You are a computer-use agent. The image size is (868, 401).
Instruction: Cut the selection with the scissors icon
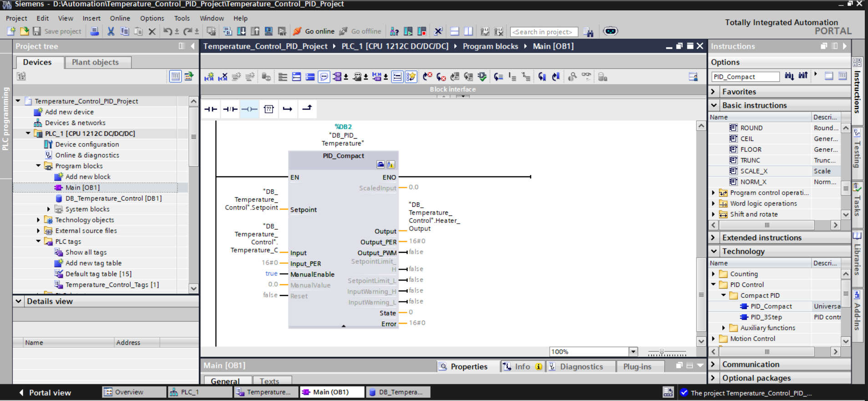pyautogui.click(x=111, y=31)
